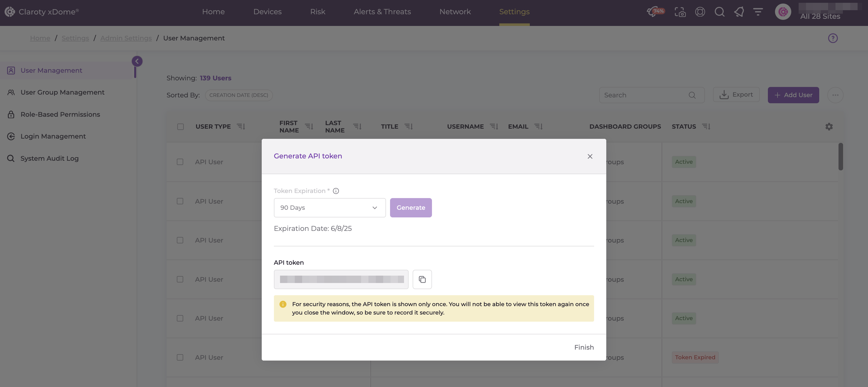The image size is (868, 387).
Task: Sort by Status column icon
Action: pos(706,126)
